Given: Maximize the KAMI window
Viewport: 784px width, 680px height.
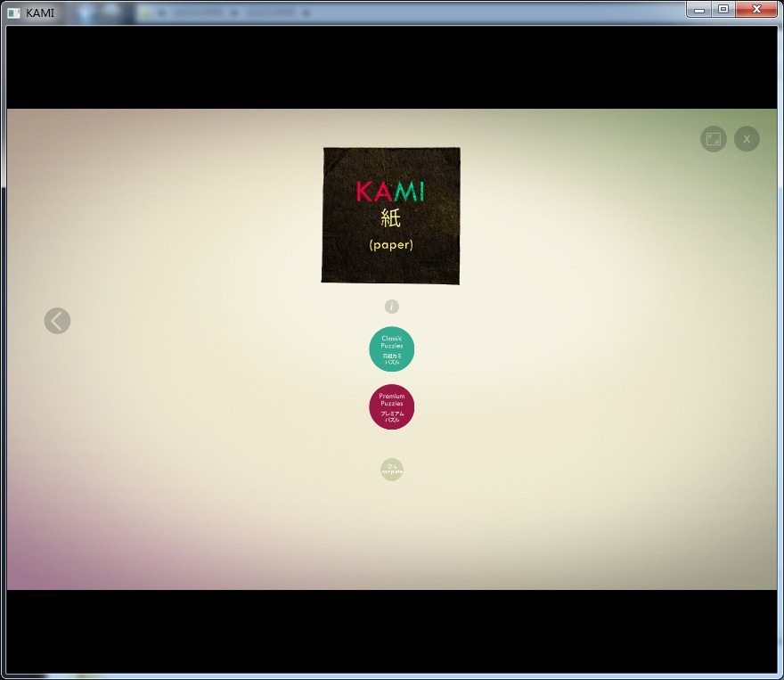Looking at the screenshot, I should point(723,10).
